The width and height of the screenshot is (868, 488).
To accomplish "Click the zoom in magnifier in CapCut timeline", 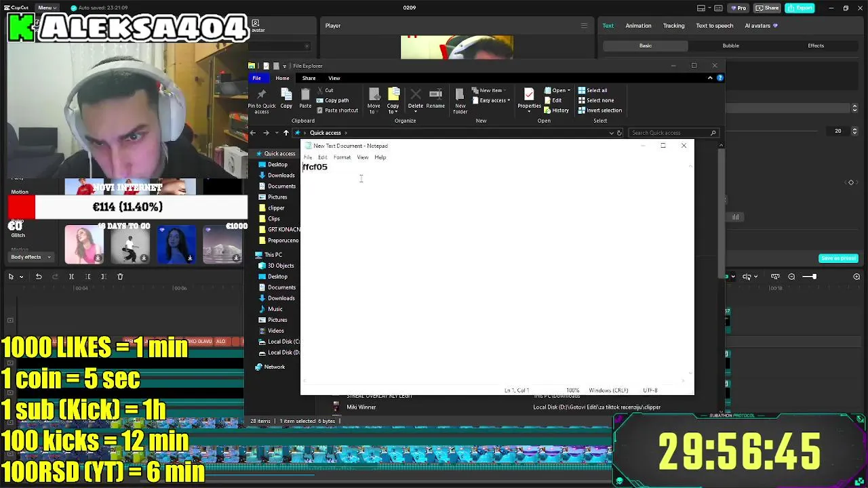I will pos(856,277).
